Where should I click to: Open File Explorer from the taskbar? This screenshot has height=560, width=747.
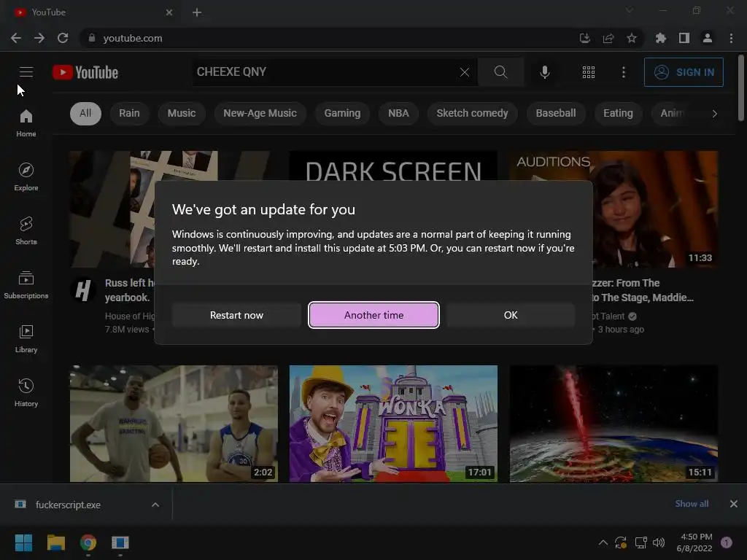(55, 542)
